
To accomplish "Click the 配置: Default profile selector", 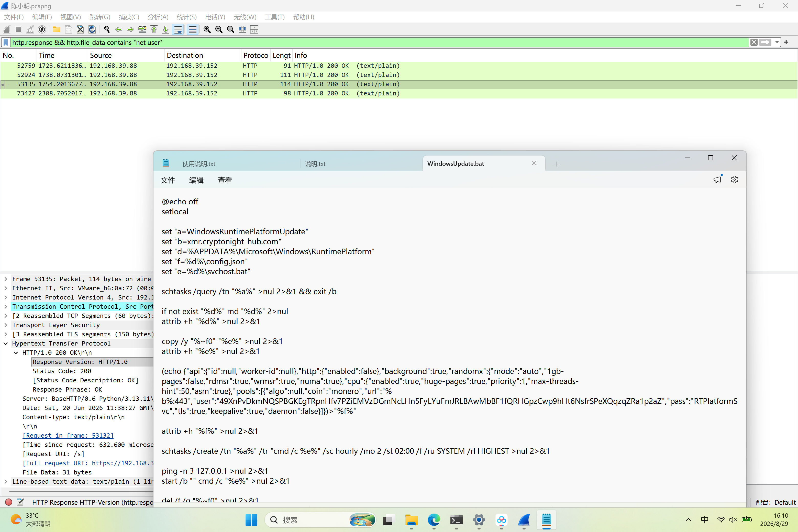I will coord(775,503).
